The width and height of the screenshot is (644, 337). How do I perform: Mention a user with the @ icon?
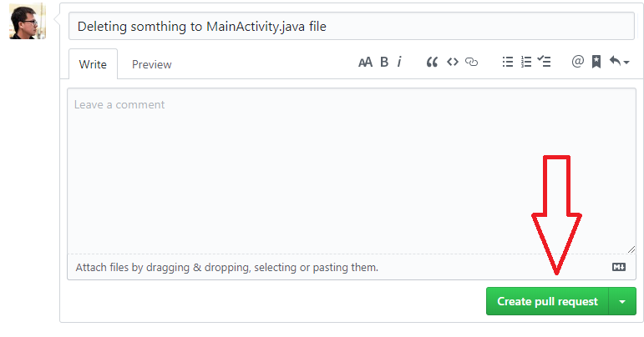point(577,62)
